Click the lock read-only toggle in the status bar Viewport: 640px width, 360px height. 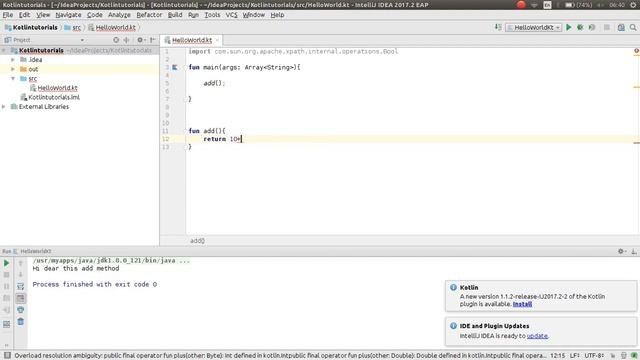(613, 356)
